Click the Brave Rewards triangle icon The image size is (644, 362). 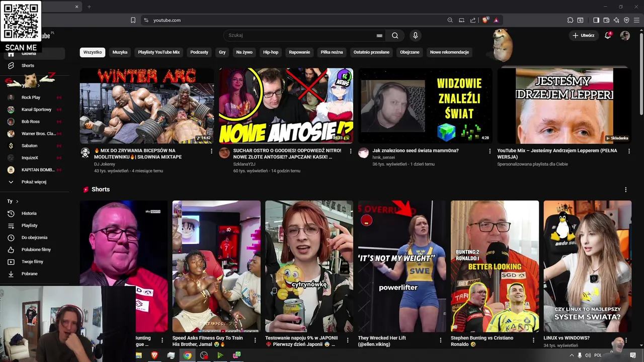pos(496,20)
